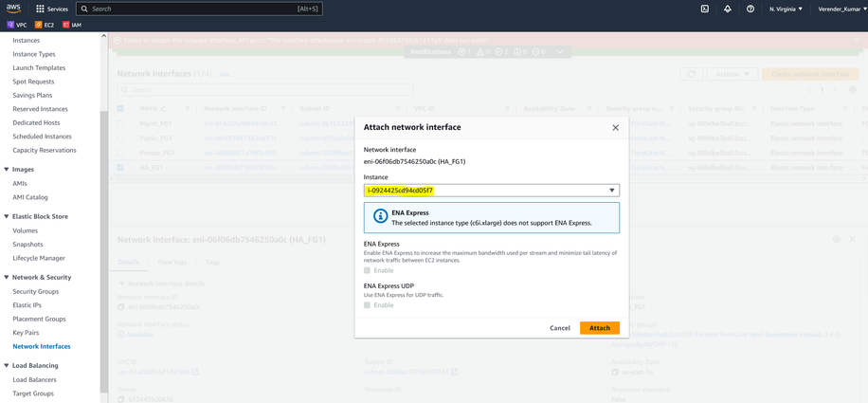
Task: Open VPC ID external link icon
Action: click(195, 372)
